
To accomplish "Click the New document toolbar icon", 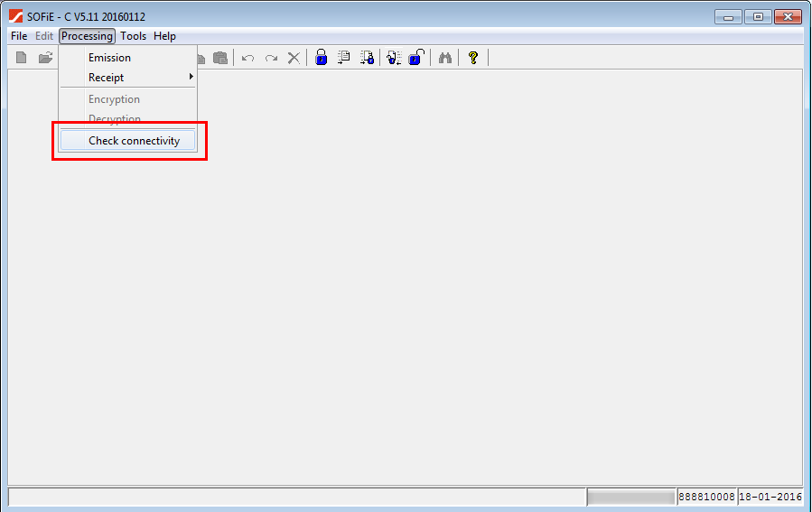I will 22,58.
